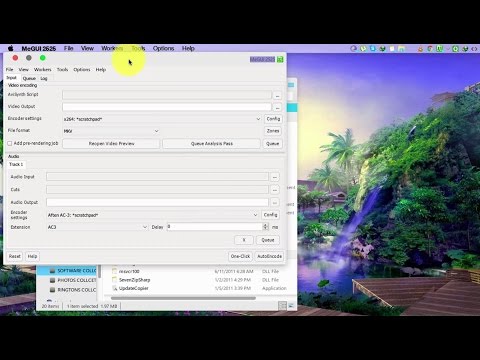This screenshot has width=480, height=360.
Task: Browse for AviSynth Script with its ... button
Action: pyautogui.click(x=277, y=96)
